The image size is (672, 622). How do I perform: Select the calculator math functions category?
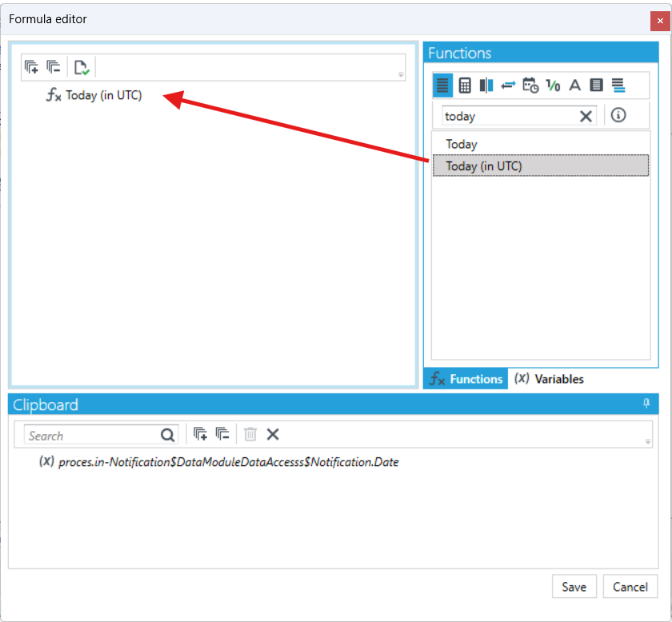pos(465,86)
